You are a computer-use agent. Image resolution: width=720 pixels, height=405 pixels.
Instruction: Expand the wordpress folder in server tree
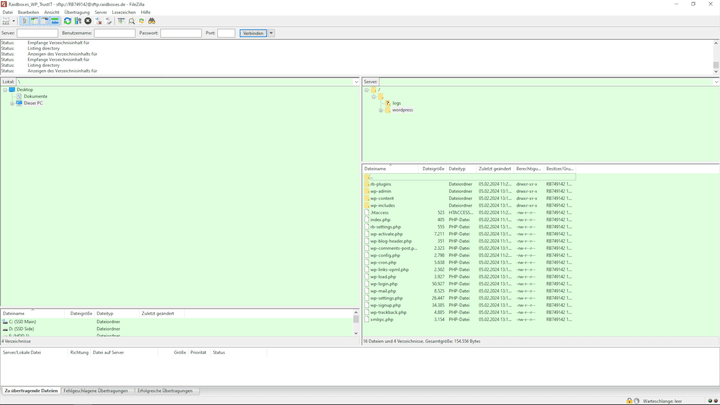click(x=381, y=110)
